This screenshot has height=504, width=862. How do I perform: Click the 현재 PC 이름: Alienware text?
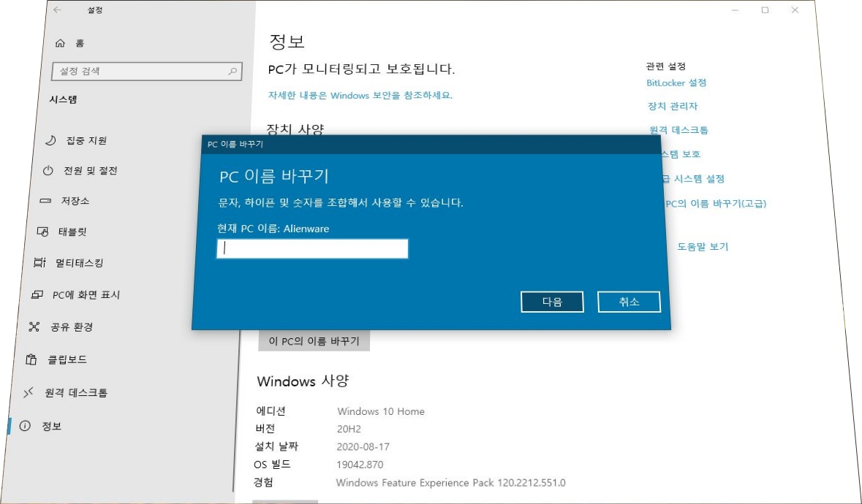(x=273, y=229)
